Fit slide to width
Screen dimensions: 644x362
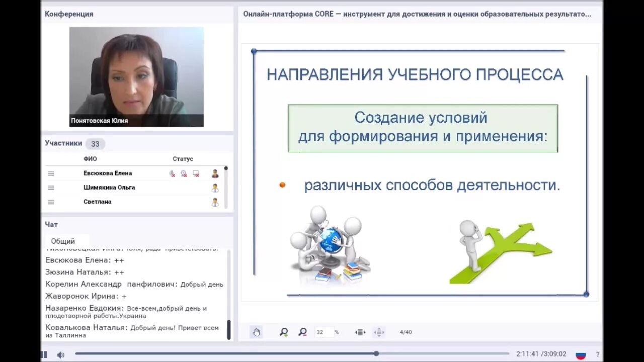pos(360,332)
